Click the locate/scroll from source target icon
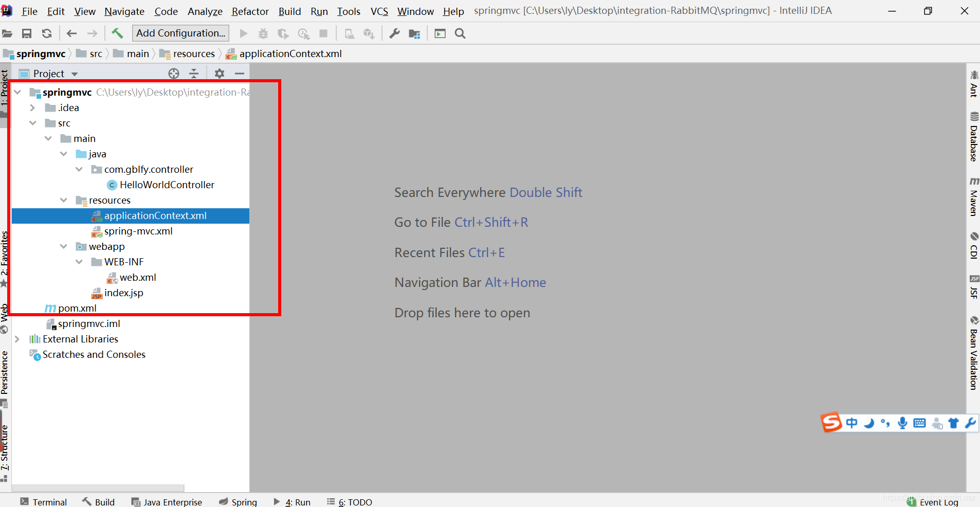This screenshot has height=507, width=980. click(174, 74)
